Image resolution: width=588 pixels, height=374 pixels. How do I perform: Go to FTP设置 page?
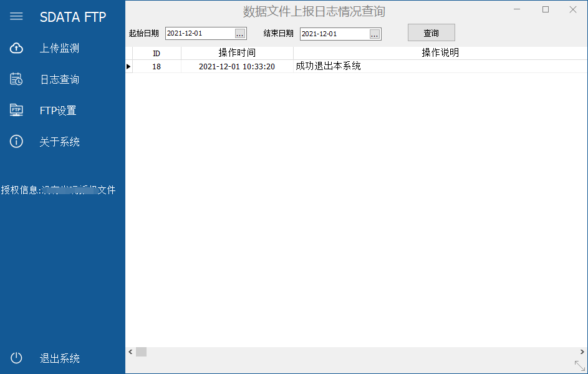[x=58, y=111]
